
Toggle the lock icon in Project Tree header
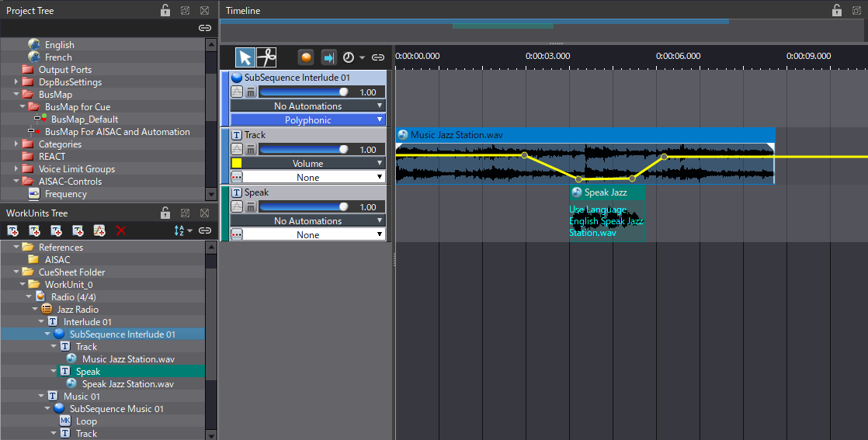coord(165,10)
